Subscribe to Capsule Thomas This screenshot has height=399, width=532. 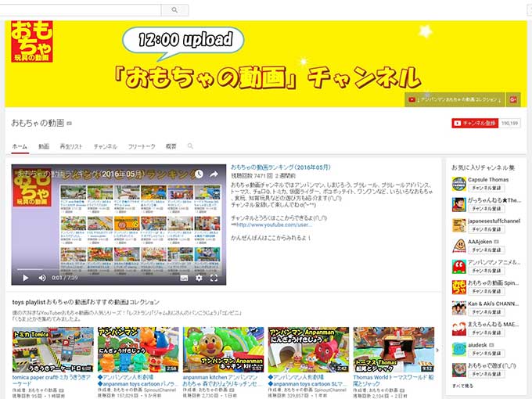click(x=487, y=188)
